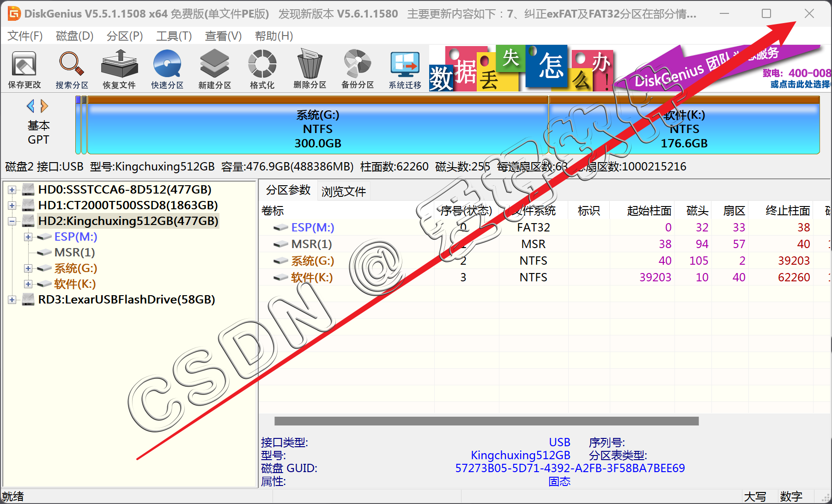
Task: Expand the 系统(G:) tree node
Action: tap(28, 268)
